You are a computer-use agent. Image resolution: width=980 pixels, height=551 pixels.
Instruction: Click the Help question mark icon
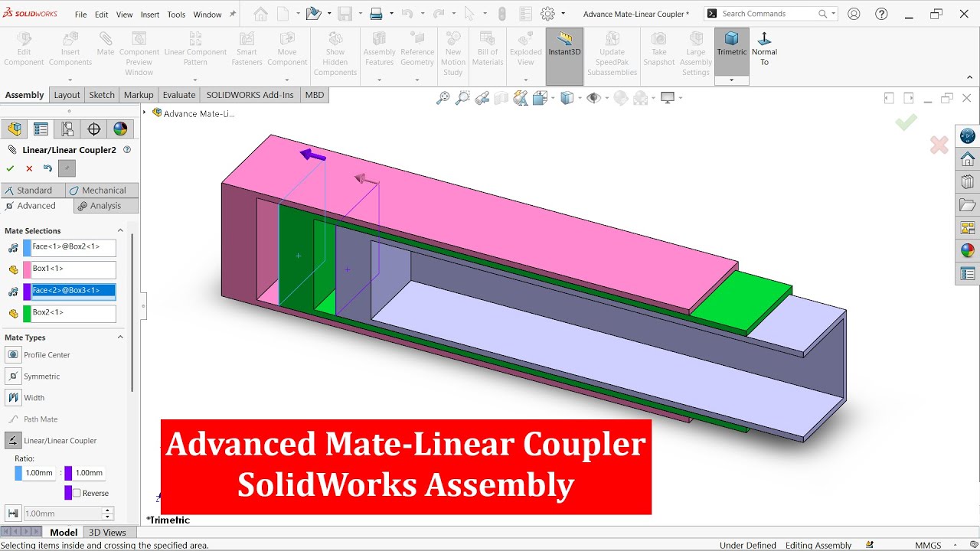point(881,14)
